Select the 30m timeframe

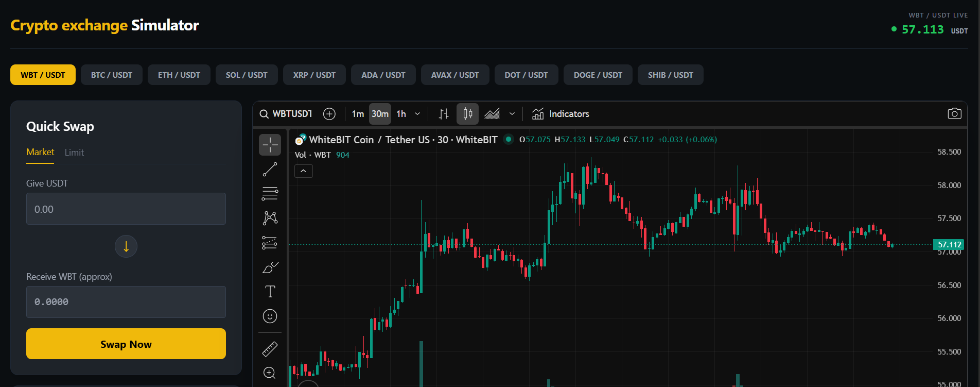click(380, 114)
